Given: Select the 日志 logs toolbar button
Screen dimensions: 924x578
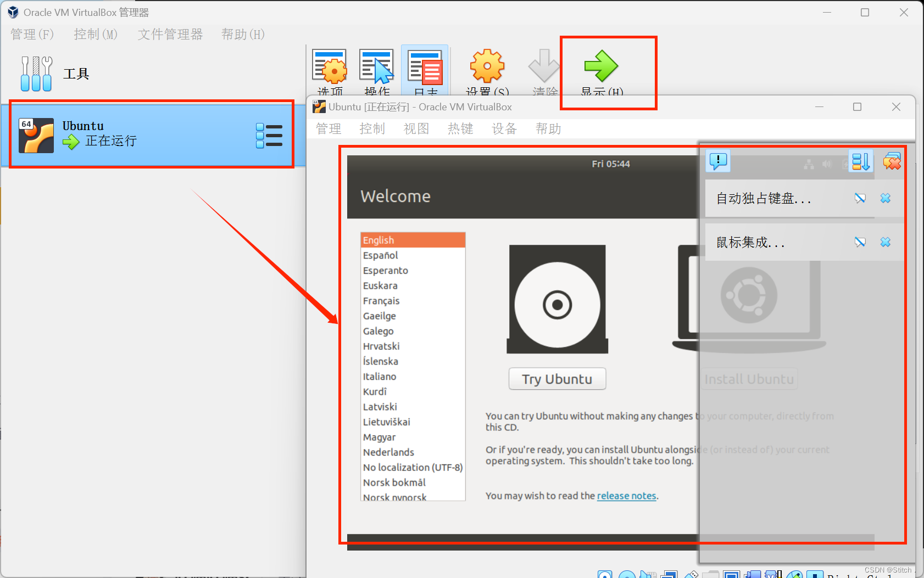Looking at the screenshot, I should [x=425, y=70].
